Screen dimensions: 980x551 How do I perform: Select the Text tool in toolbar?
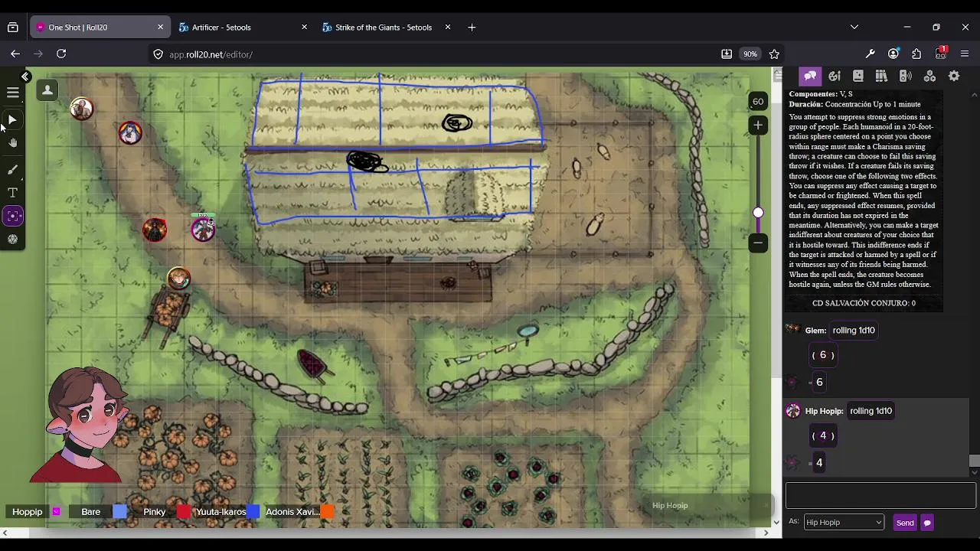tap(13, 193)
